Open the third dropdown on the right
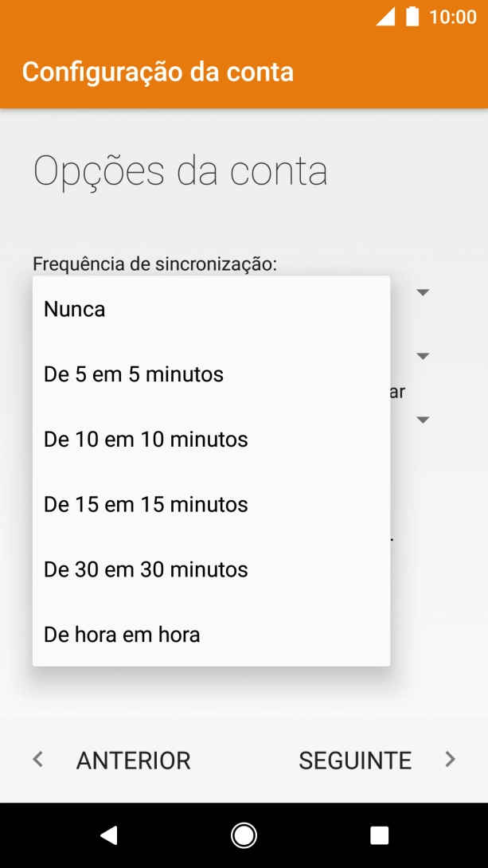This screenshot has height=868, width=488. pyautogui.click(x=423, y=420)
